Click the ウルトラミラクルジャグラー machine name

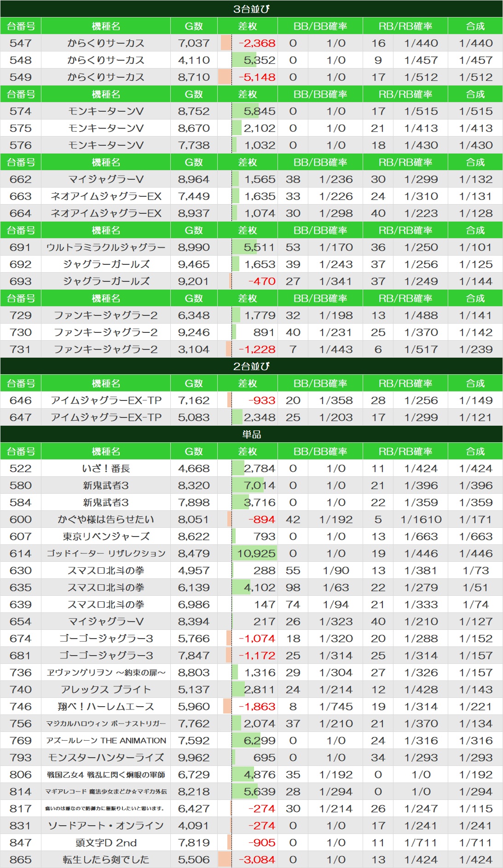[x=106, y=247]
